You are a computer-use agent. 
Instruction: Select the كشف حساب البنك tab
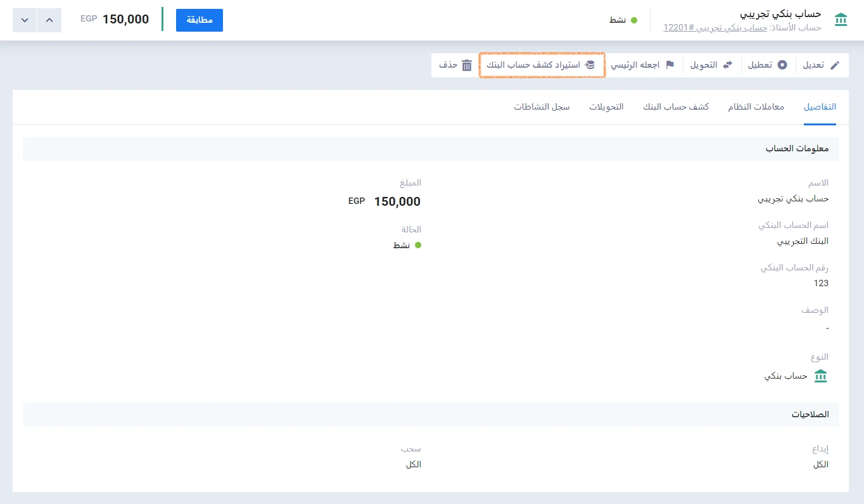coord(676,107)
